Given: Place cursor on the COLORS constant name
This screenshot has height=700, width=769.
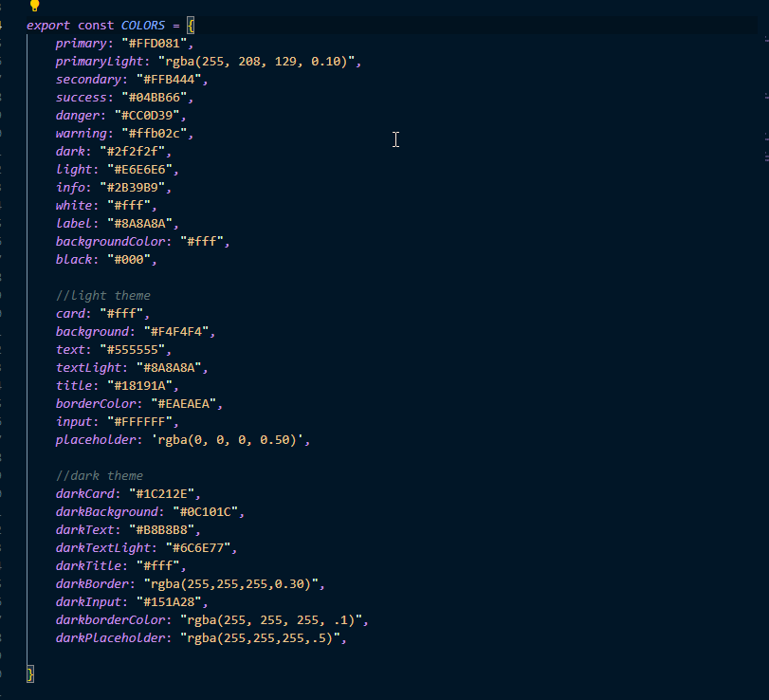Looking at the screenshot, I should 143,26.
